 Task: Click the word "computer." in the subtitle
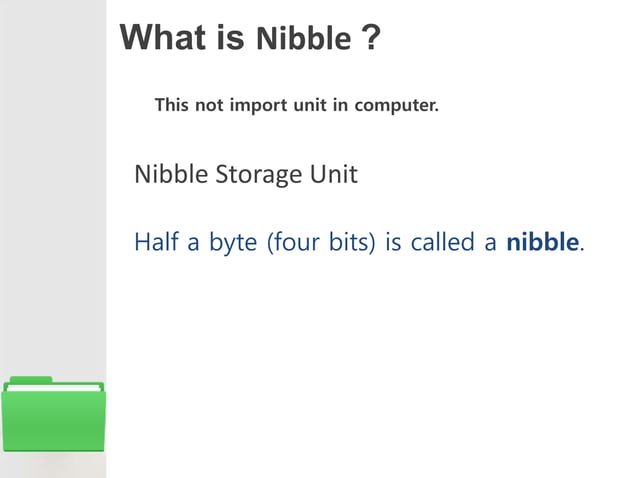click(x=397, y=105)
